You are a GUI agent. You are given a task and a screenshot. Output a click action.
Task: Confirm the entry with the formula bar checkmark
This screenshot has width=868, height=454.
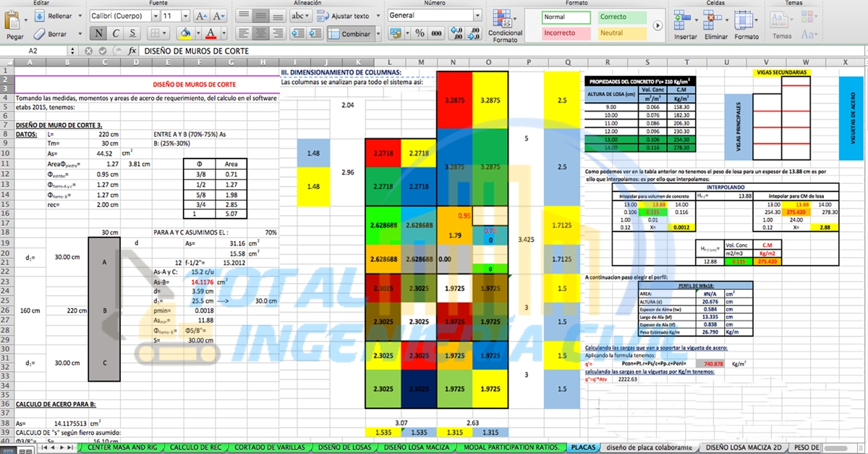(103, 51)
